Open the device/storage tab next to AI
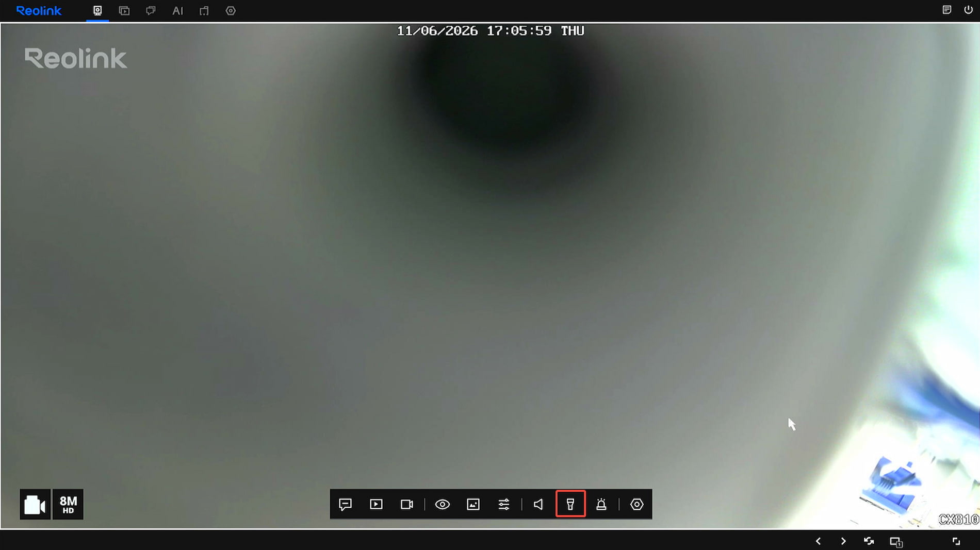The image size is (980, 550). coord(204,10)
